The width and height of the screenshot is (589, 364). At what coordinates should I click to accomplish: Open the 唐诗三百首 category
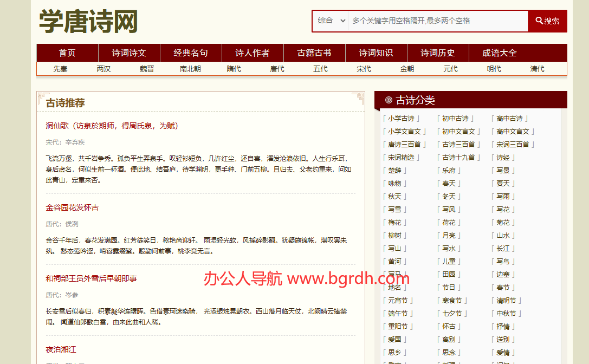[404, 145]
